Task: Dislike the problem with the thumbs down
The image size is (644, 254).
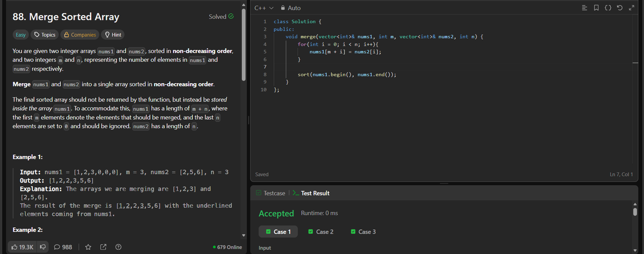Action: (43, 247)
